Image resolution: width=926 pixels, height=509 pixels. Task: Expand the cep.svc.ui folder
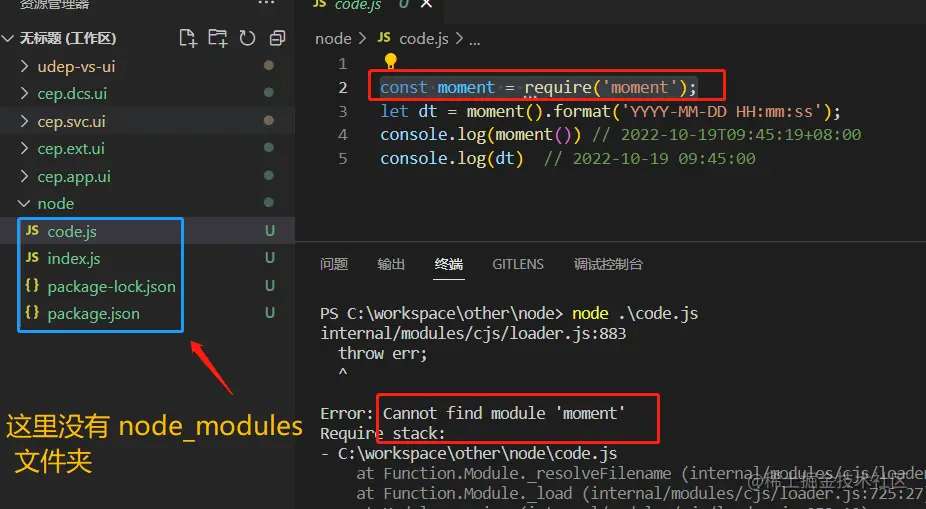24,121
